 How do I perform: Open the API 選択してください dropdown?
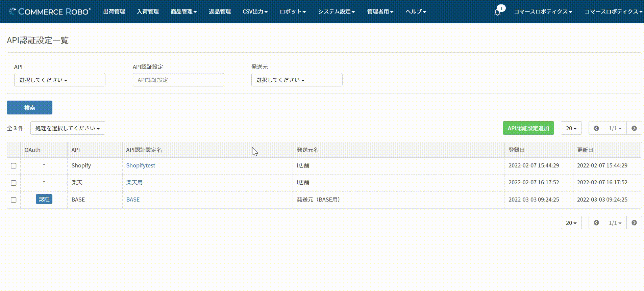(59, 80)
